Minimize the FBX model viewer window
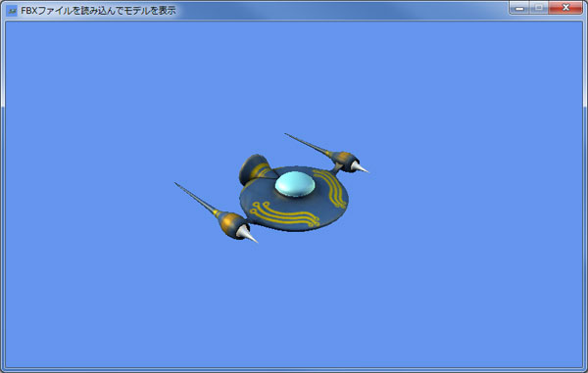Viewport: 588px width, 373px height. 519,8
